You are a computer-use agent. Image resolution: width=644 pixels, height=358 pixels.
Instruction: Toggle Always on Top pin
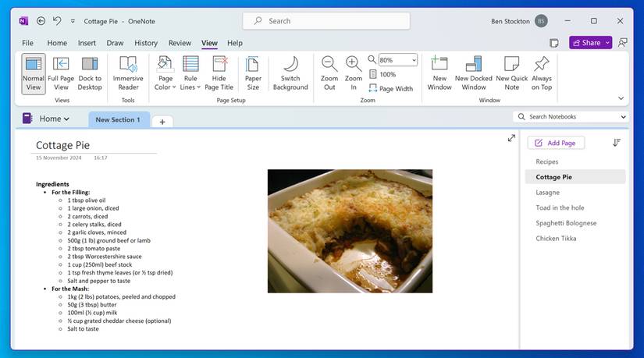click(541, 74)
